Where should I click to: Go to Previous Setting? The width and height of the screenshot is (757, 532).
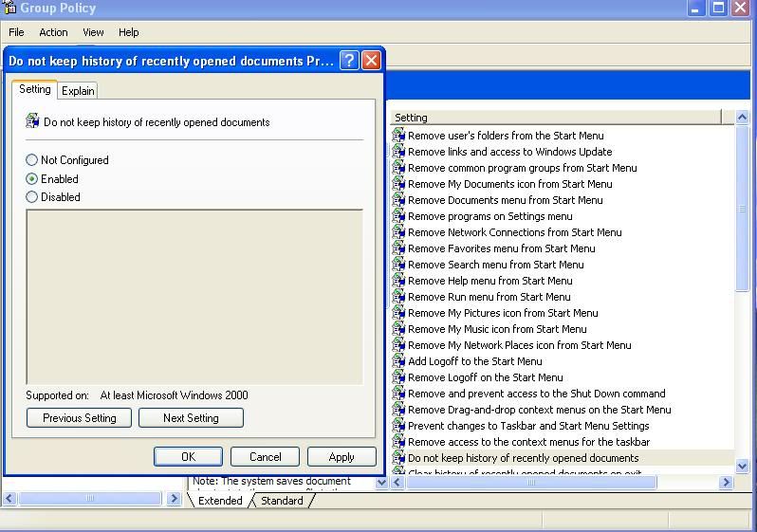click(x=79, y=417)
